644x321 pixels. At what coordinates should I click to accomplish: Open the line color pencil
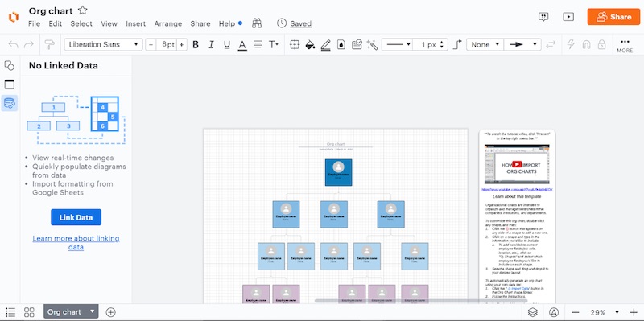pyautogui.click(x=326, y=45)
